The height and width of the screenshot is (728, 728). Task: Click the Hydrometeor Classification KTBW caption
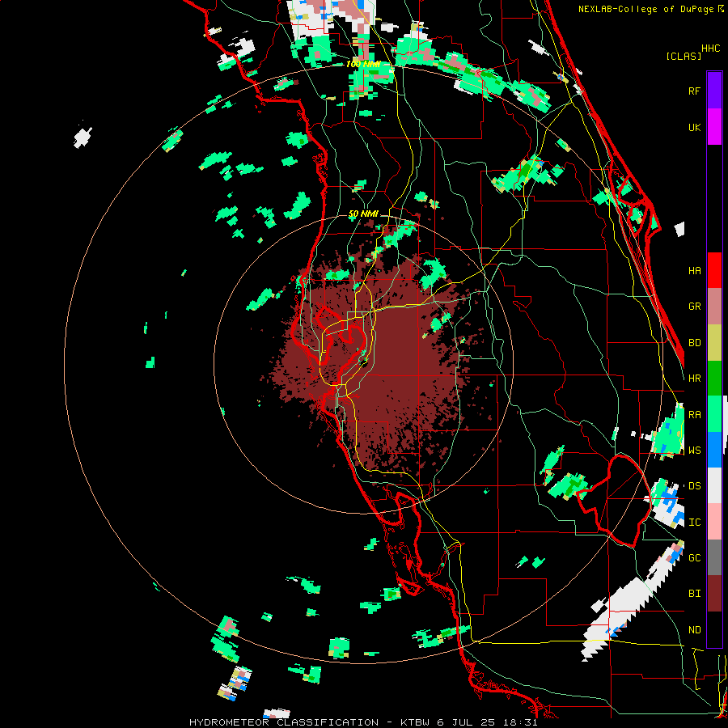point(363,722)
